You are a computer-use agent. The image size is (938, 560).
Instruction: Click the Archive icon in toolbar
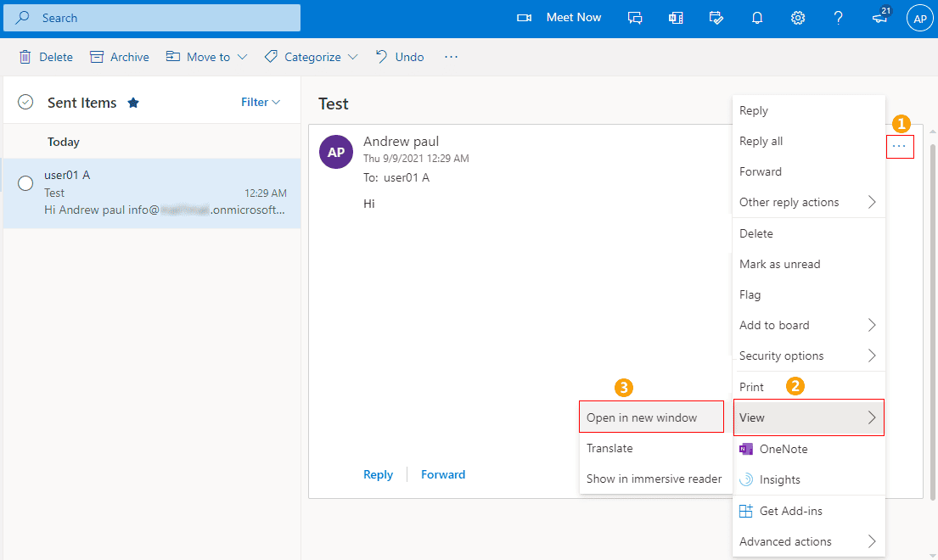pos(98,57)
